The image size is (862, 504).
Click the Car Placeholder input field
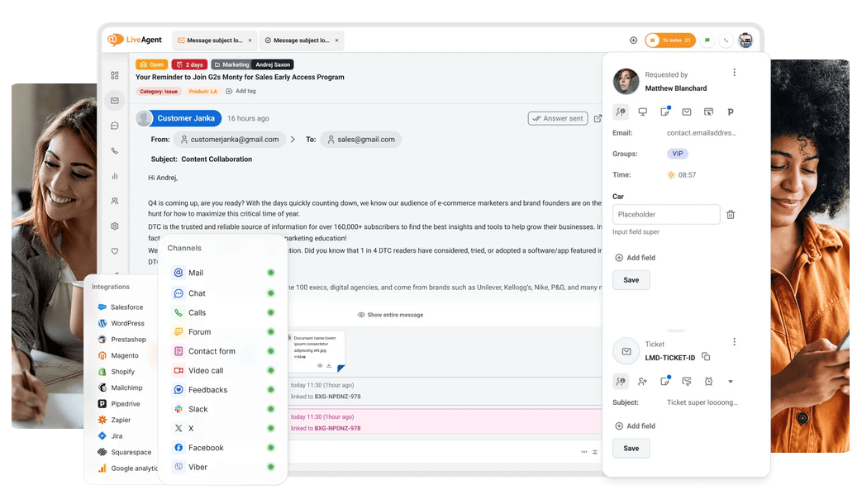666,214
